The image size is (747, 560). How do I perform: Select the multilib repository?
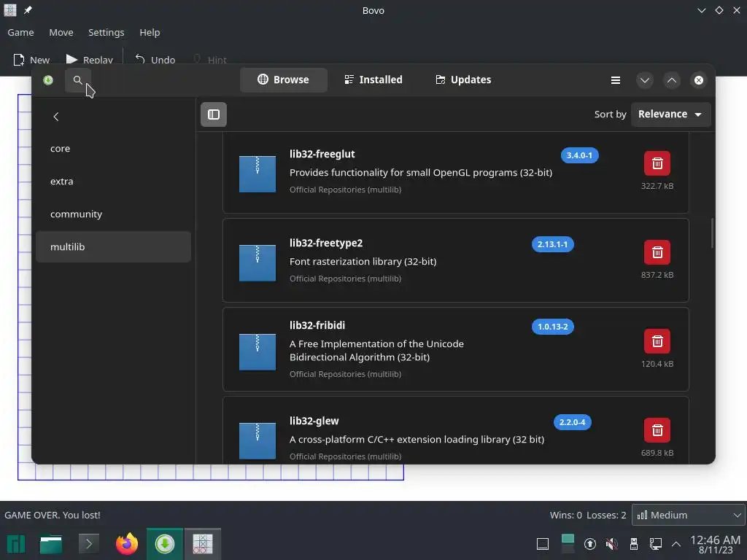113,246
